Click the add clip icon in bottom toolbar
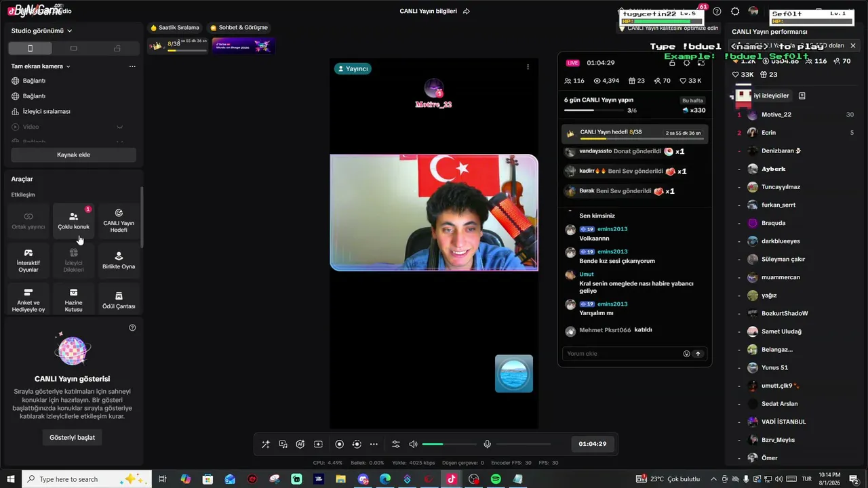Viewport: 868px width, 488px height. 318,444
